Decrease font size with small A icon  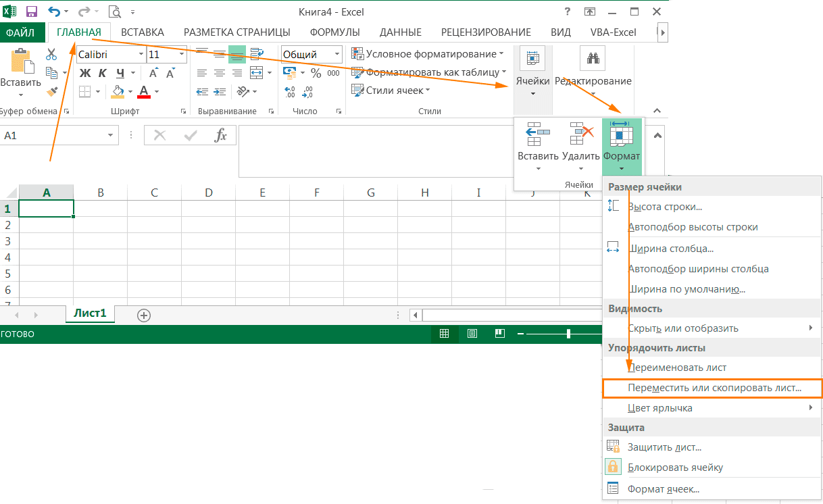(x=172, y=73)
